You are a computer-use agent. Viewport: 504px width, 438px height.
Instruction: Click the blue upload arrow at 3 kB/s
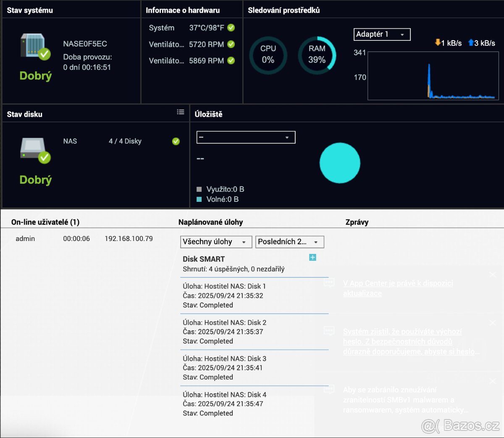click(471, 43)
